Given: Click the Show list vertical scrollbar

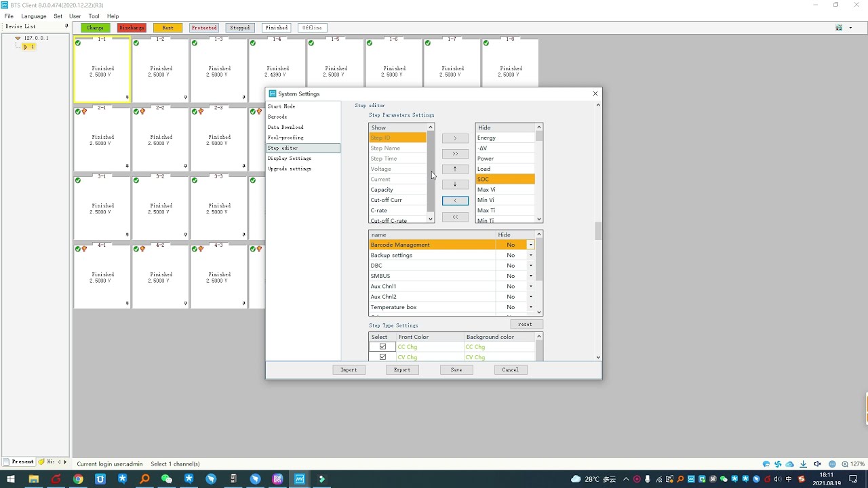Looking at the screenshot, I should 430,174.
